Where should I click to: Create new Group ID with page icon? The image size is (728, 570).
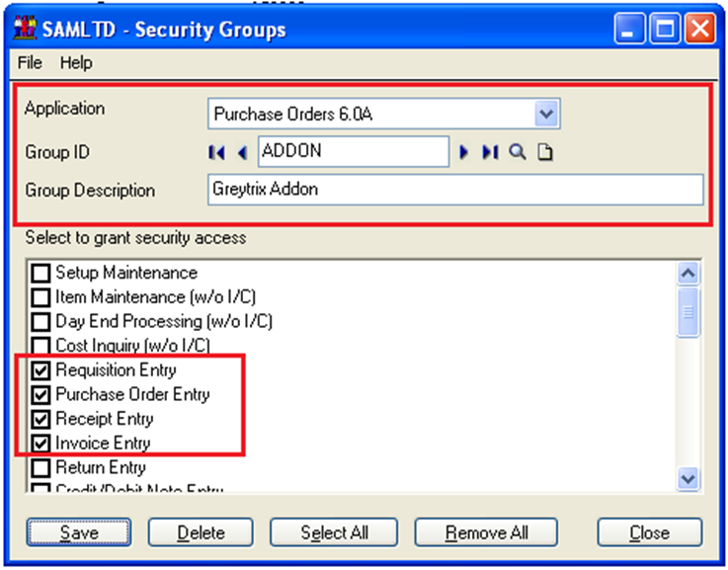(545, 152)
